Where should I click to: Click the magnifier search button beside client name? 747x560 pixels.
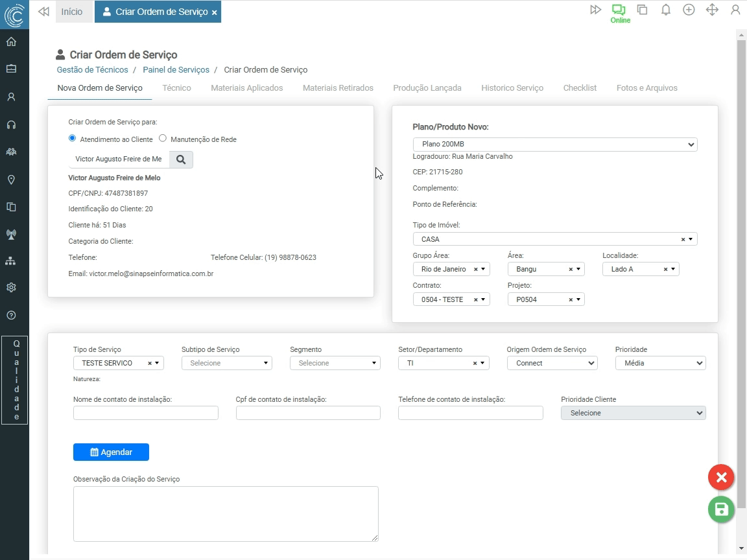point(181,159)
